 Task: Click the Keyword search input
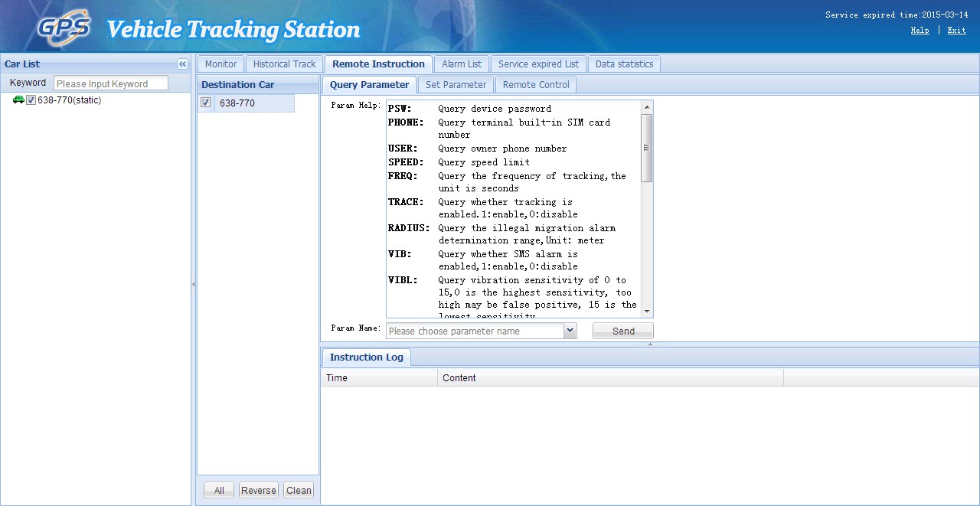point(111,83)
